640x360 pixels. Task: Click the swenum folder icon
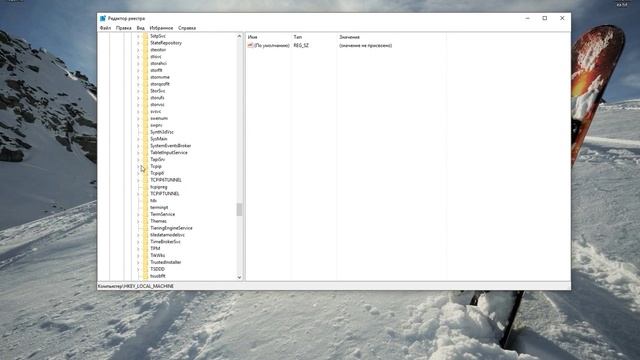[x=146, y=118]
